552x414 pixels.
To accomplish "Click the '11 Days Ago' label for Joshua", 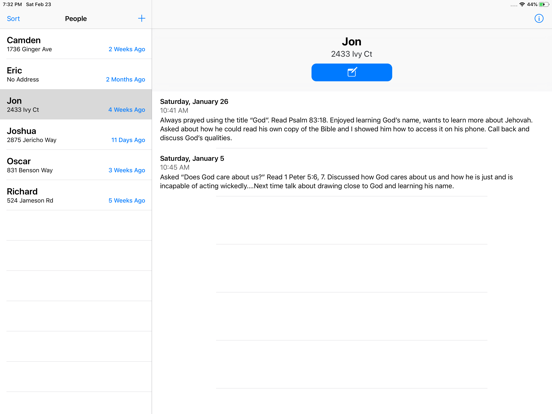I will tap(128, 140).
